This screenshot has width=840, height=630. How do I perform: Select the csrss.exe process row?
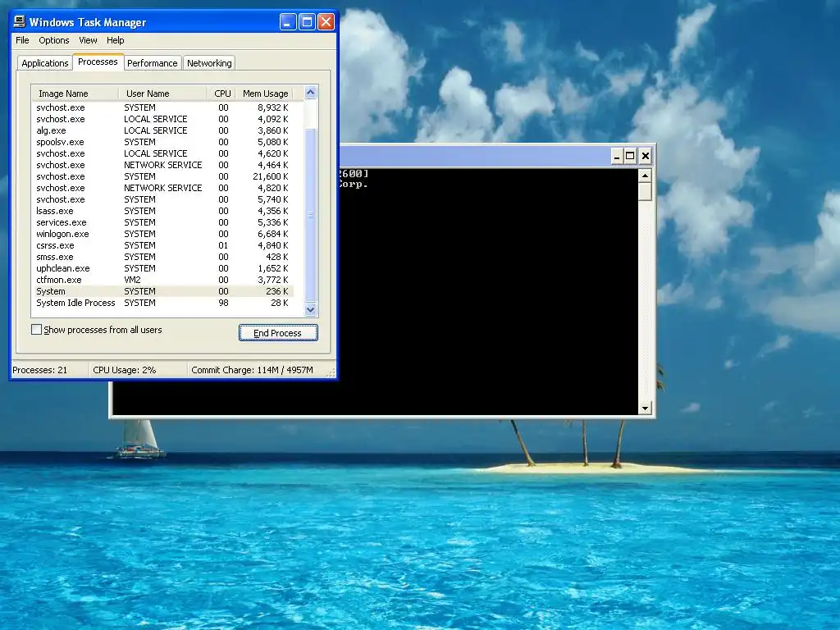coord(163,245)
